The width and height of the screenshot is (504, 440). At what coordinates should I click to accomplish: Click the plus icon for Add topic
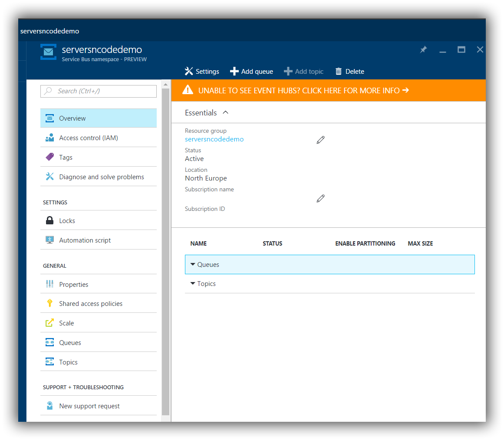tap(288, 71)
